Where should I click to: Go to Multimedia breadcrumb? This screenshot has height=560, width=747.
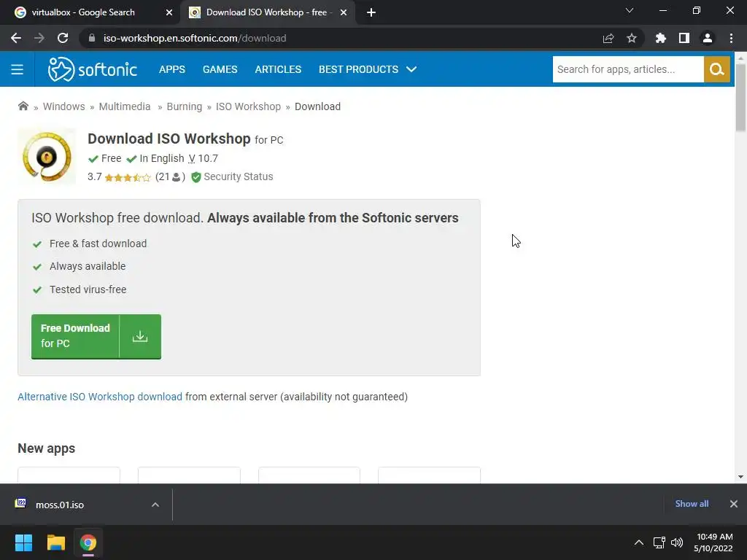pos(124,106)
